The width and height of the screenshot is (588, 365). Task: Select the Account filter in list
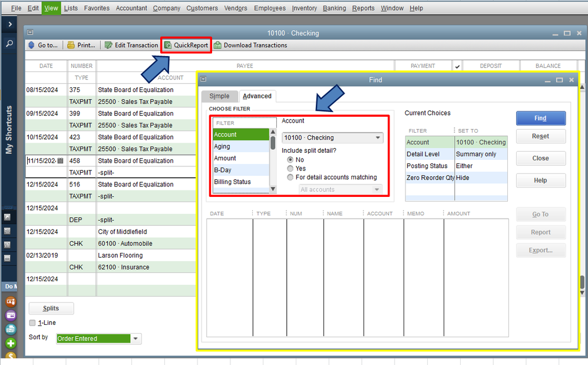(241, 134)
